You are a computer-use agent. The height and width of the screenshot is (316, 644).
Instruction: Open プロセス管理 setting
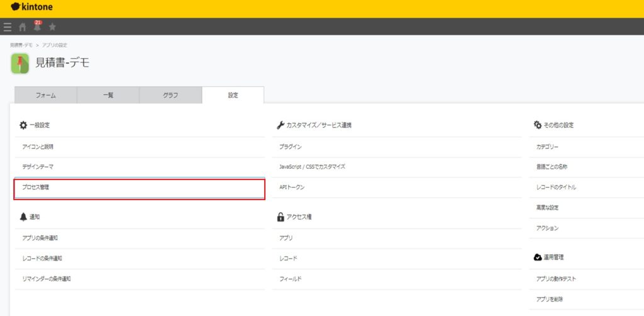click(x=140, y=188)
